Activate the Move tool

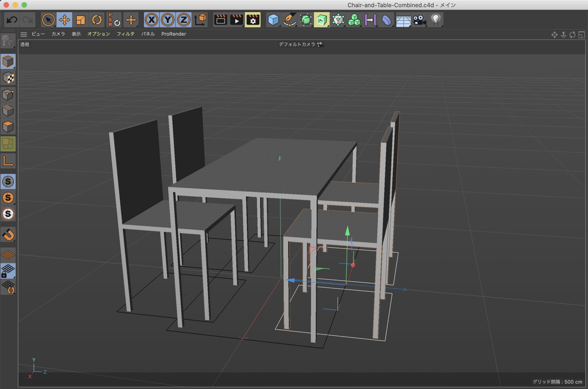coord(64,20)
